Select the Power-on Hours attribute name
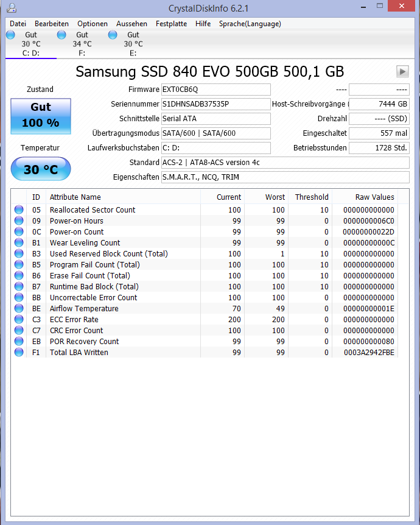This screenshot has height=525, width=420. click(x=76, y=221)
